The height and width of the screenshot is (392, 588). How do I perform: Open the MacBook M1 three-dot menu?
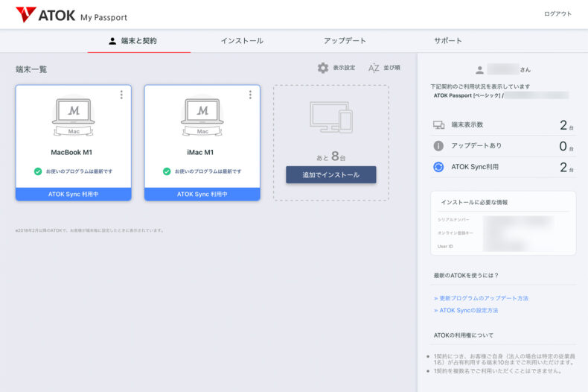pos(121,95)
